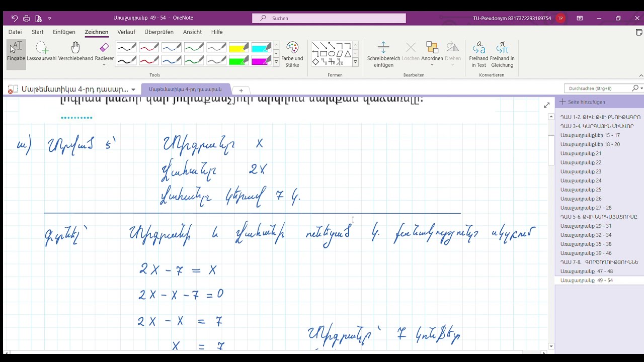Screen dimensions: 644x362
Task: Open the Ansicht tab
Action: (x=192, y=32)
